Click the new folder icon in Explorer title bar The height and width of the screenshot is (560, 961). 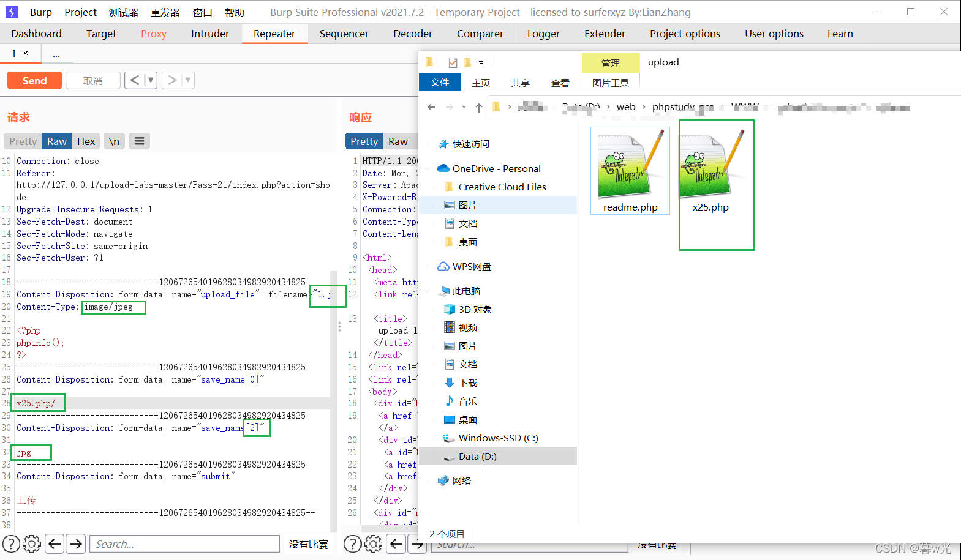(467, 62)
